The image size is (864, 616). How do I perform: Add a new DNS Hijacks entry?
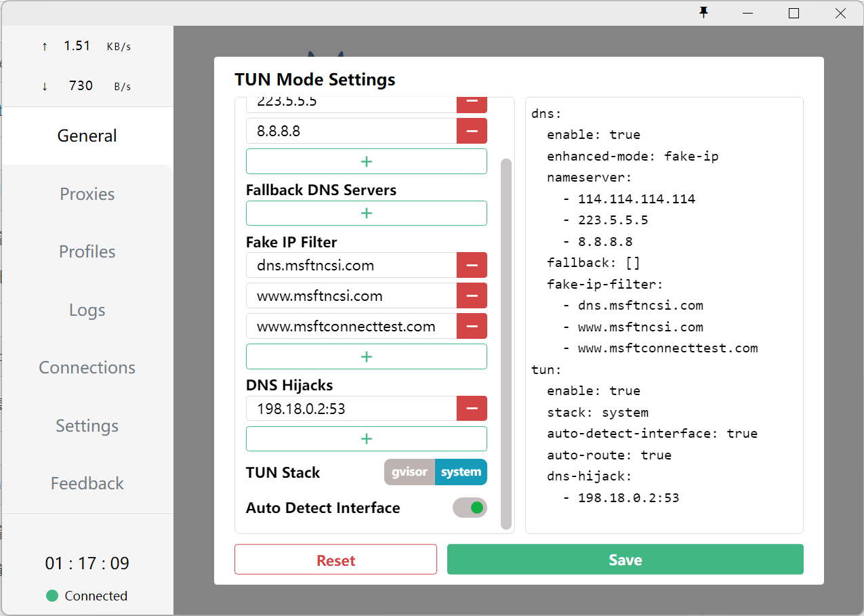[x=367, y=438]
